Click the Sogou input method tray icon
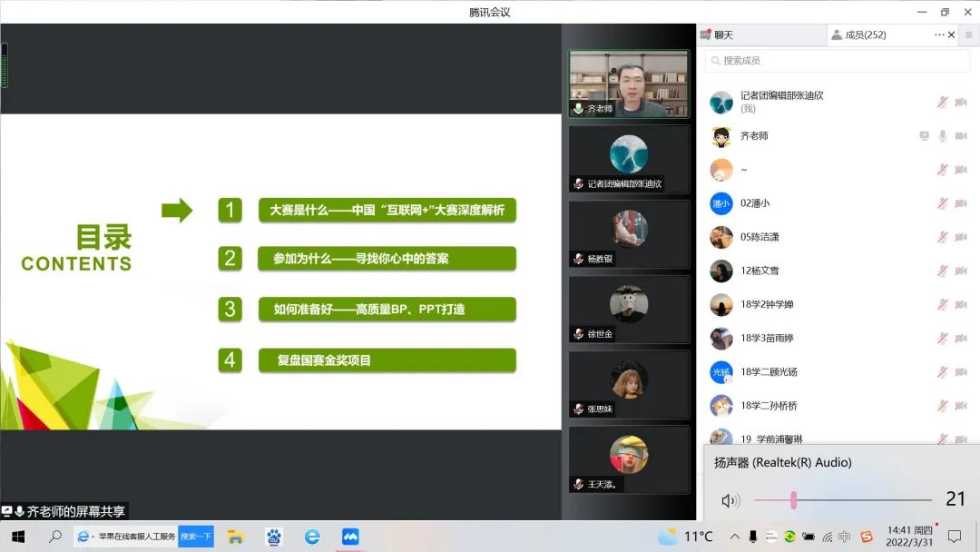 pyautogui.click(x=867, y=537)
